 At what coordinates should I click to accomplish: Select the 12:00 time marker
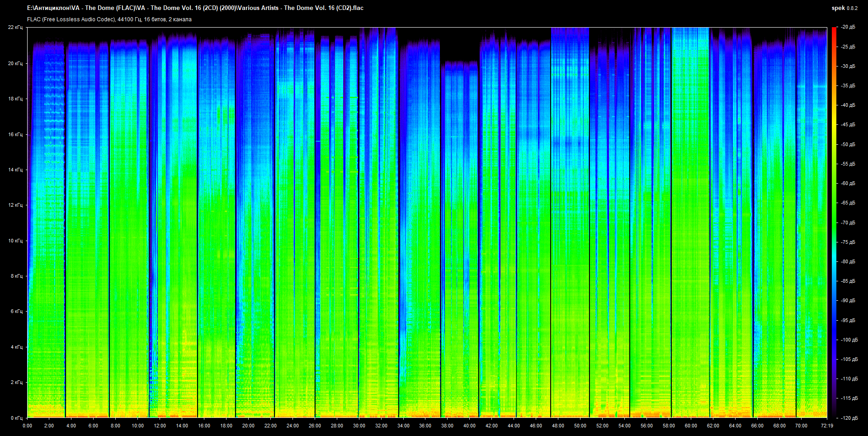pos(160,426)
